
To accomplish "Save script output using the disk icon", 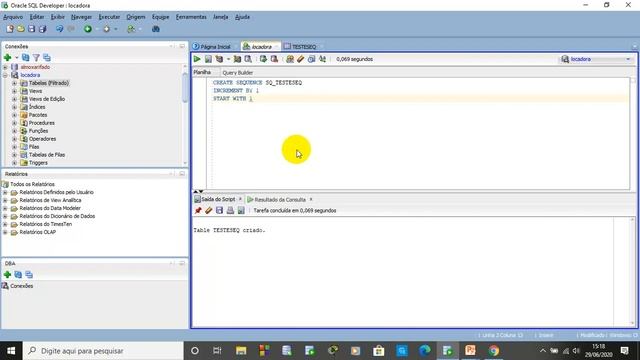I will pyautogui.click(x=220, y=211).
